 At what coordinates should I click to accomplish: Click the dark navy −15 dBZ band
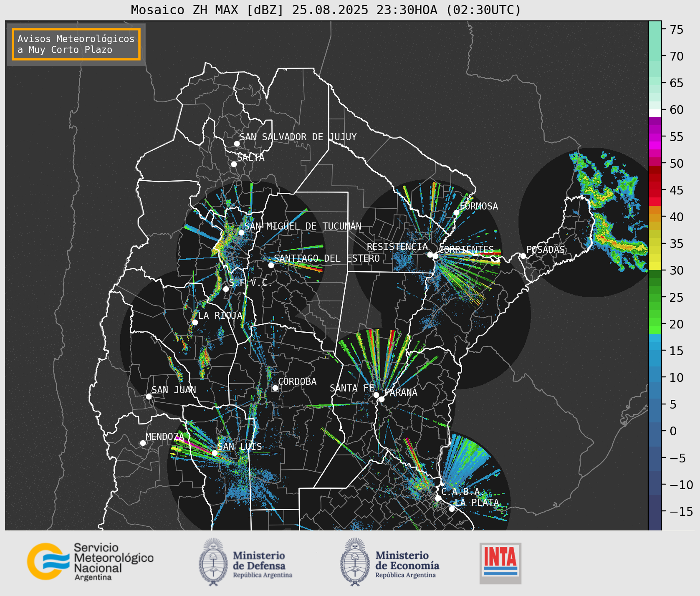[655, 513]
